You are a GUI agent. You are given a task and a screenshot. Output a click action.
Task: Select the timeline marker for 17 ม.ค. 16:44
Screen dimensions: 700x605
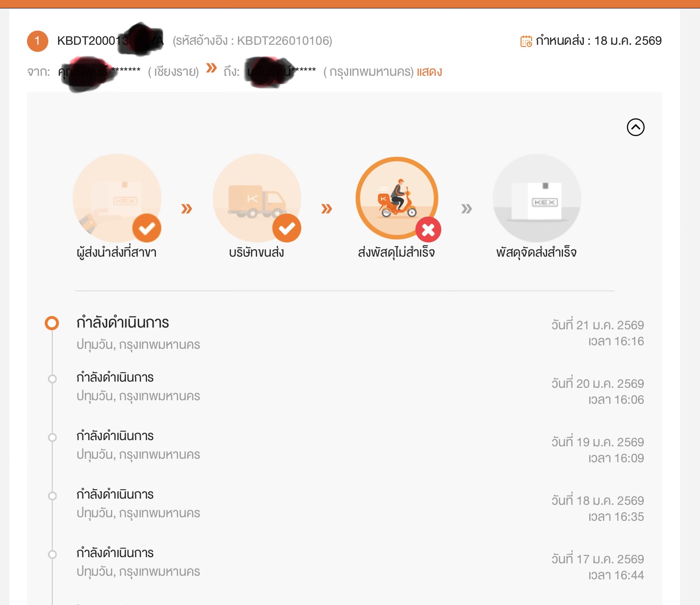[x=52, y=554]
